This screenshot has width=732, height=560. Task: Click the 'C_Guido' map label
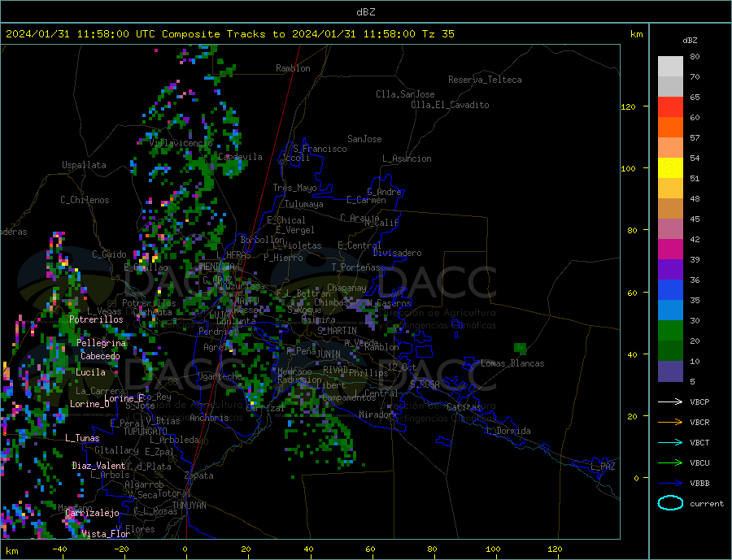pos(109,254)
